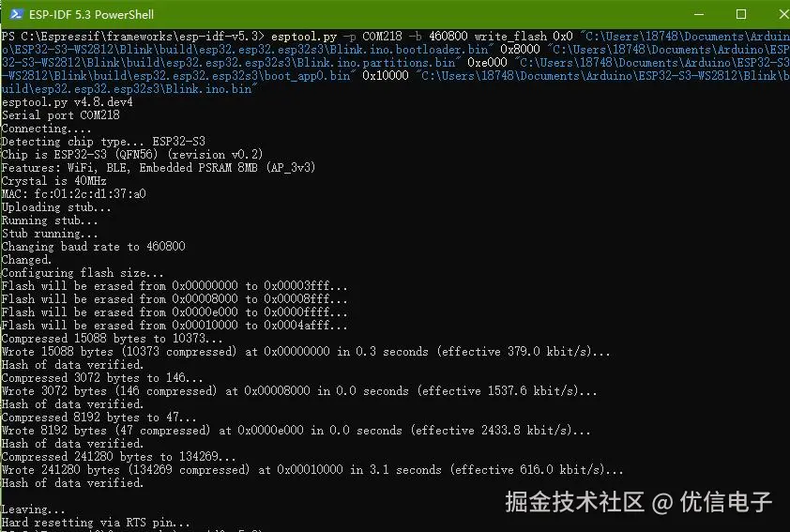Viewport: 790px width, 532px height.
Task: Click 'Detecting chip type... ESP32-S3' line
Action: coord(103,142)
